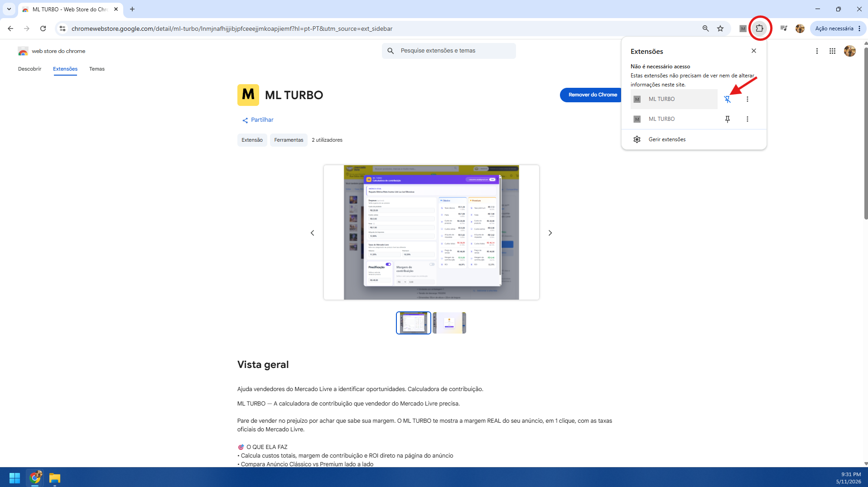Open the Chrome profile avatar in toolbar
The height and width of the screenshot is (487, 868).
pos(800,29)
